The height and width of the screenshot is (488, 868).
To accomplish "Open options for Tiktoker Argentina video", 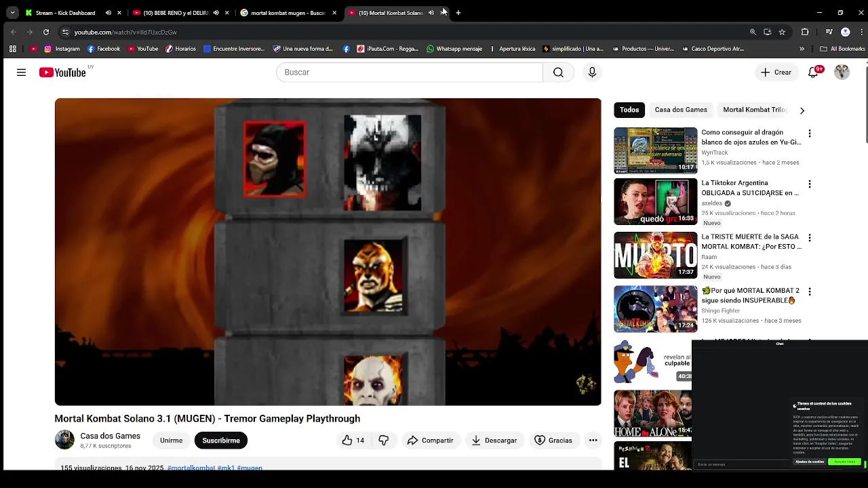I will pos(809,184).
